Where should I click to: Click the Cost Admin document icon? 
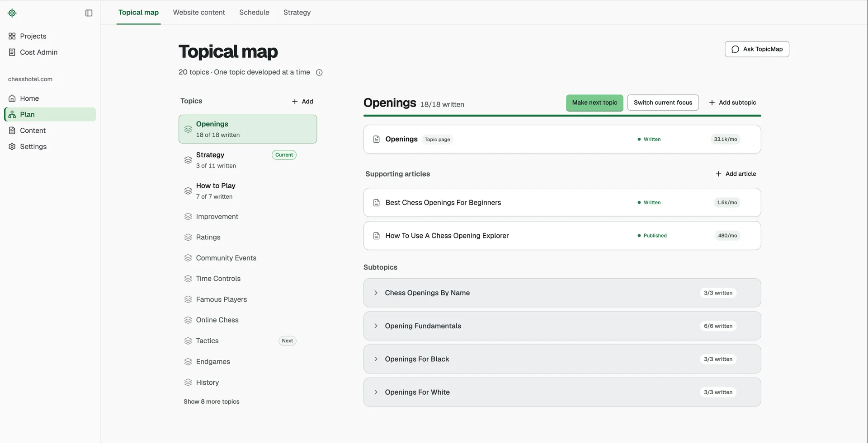pyautogui.click(x=12, y=52)
